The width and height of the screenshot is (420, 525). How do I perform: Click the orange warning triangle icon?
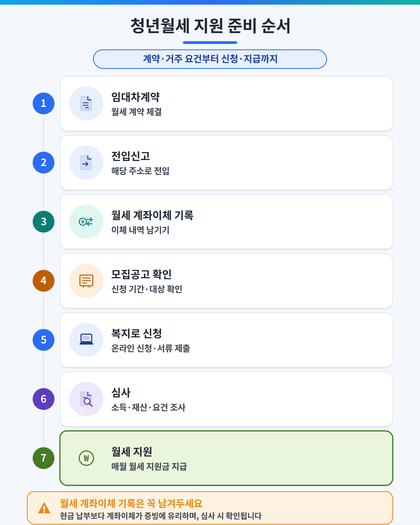(x=44, y=508)
